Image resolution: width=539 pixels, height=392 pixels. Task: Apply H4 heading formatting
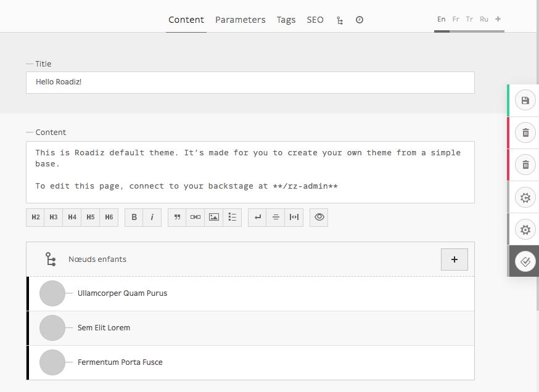[72, 217]
